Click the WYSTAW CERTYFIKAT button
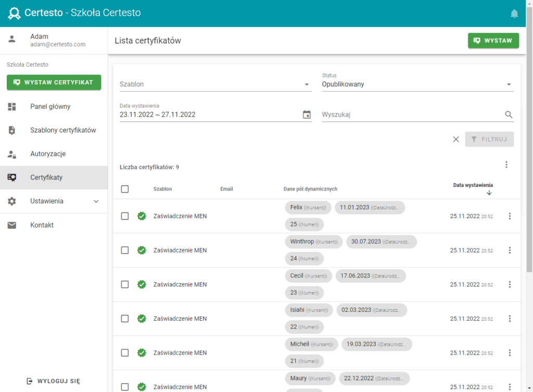The image size is (533, 392). point(54,83)
